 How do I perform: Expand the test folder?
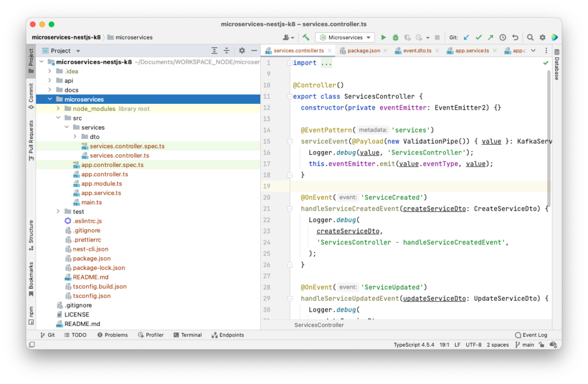57,211
